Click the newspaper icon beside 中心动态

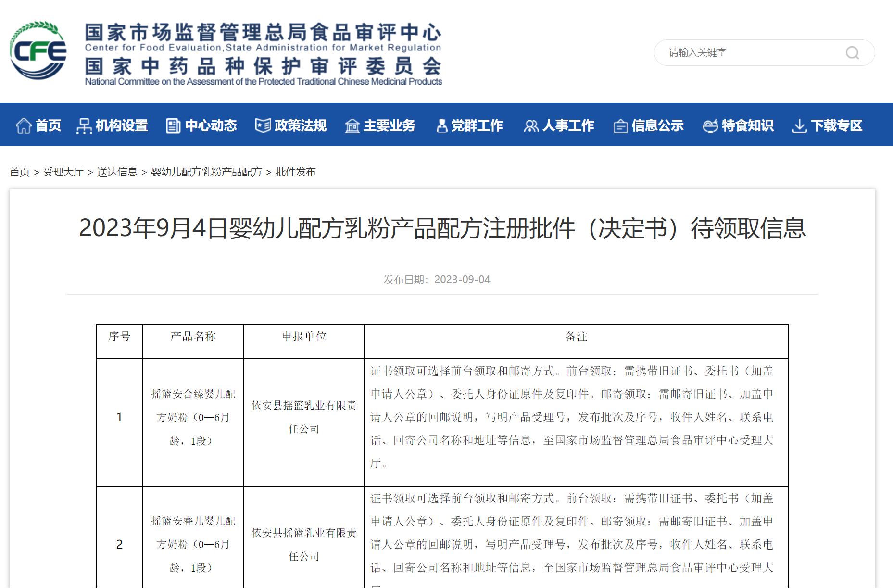click(173, 126)
